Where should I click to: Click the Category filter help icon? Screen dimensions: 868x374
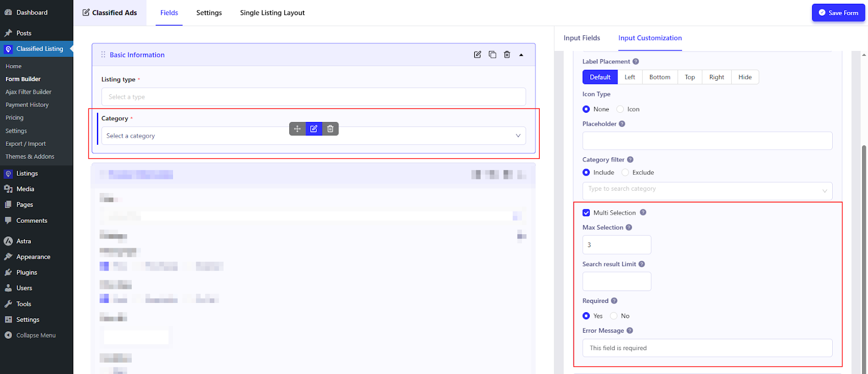click(630, 160)
